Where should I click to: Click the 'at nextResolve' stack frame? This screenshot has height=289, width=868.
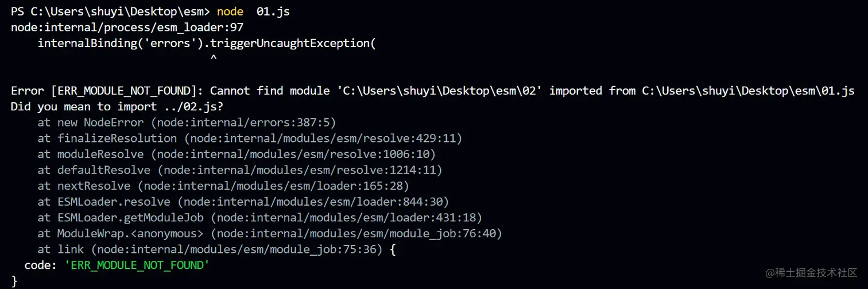click(223, 186)
